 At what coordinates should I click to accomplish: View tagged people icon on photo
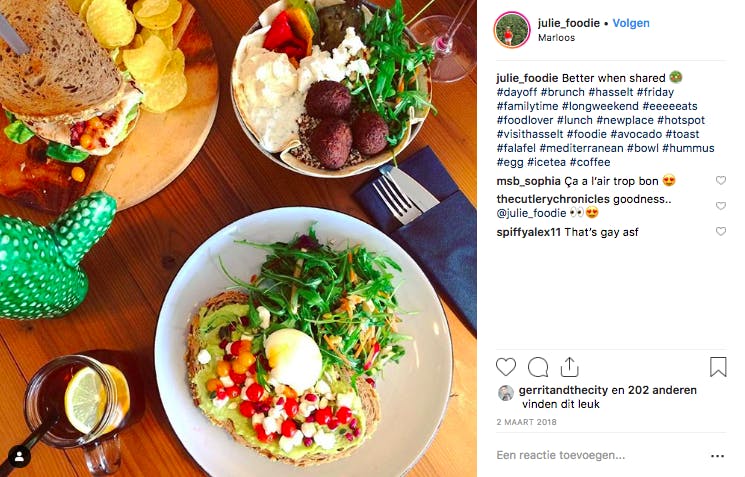[19, 456]
